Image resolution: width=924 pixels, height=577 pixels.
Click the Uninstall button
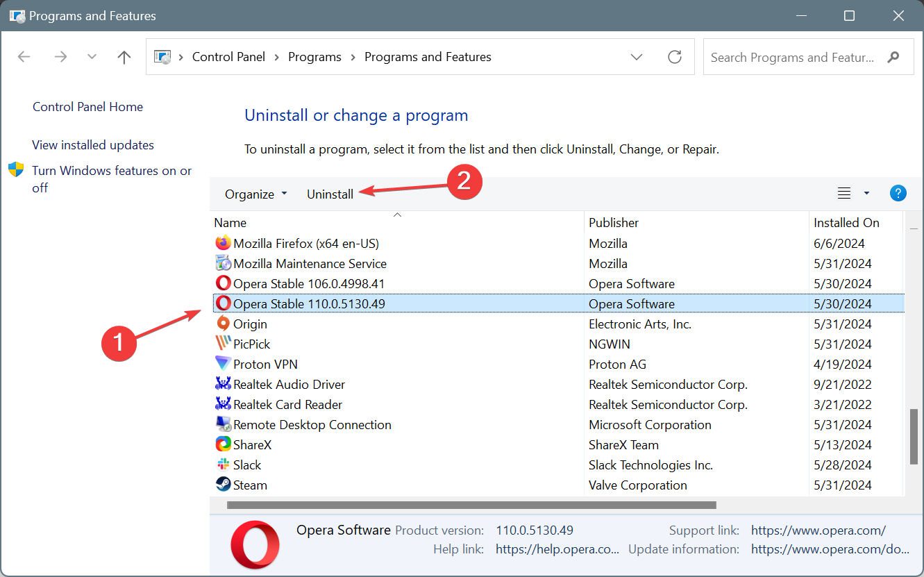[x=330, y=194]
